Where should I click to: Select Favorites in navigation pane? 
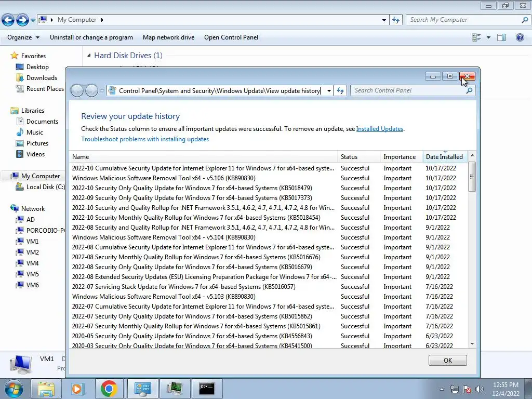point(33,56)
